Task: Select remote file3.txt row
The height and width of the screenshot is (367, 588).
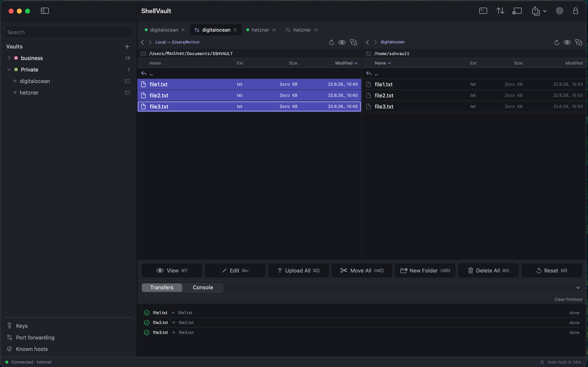Action: click(x=474, y=107)
